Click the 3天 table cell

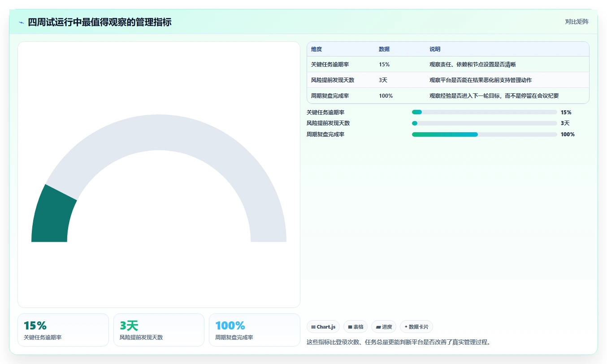(x=383, y=80)
